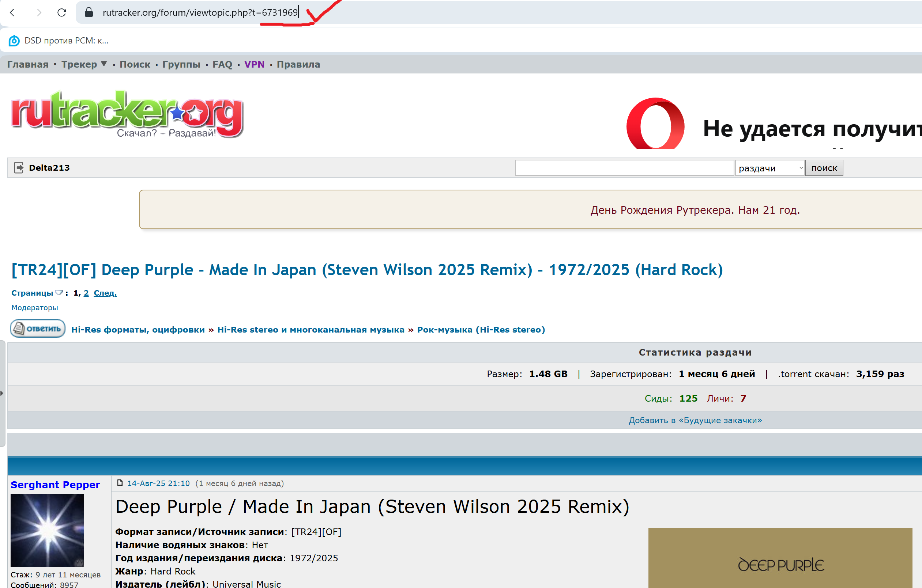Screen dimensions: 922x588
Task: Open FAQ in the top menu
Action: tap(222, 64)
